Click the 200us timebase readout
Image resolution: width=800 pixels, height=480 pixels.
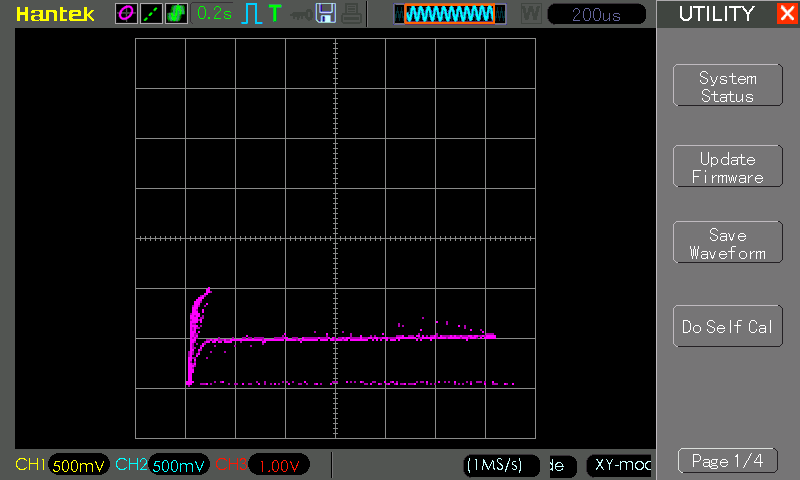(597, 14)
